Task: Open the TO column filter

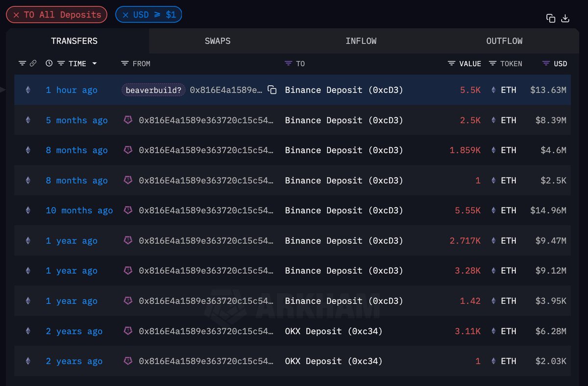Action: tap(288, 64)
